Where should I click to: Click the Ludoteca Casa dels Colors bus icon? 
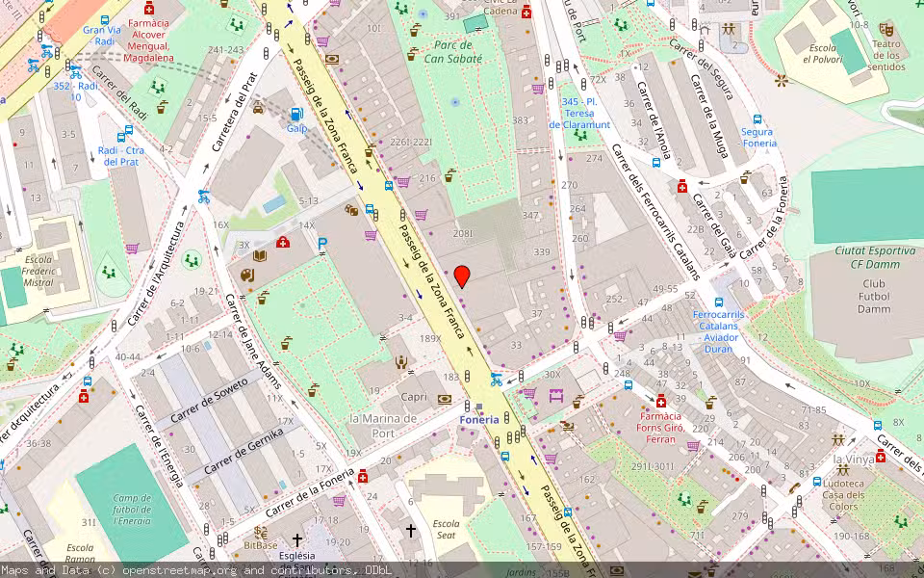click(817, 482)
